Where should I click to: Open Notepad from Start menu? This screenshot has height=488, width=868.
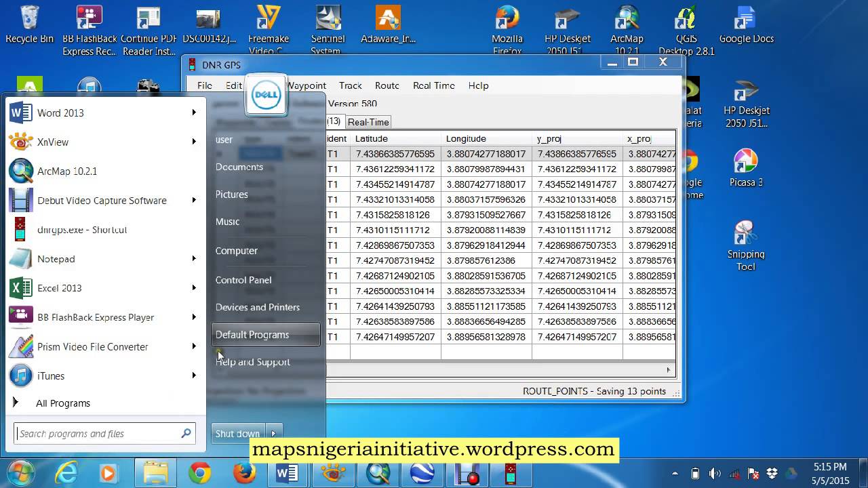click(x=105, y=258)
